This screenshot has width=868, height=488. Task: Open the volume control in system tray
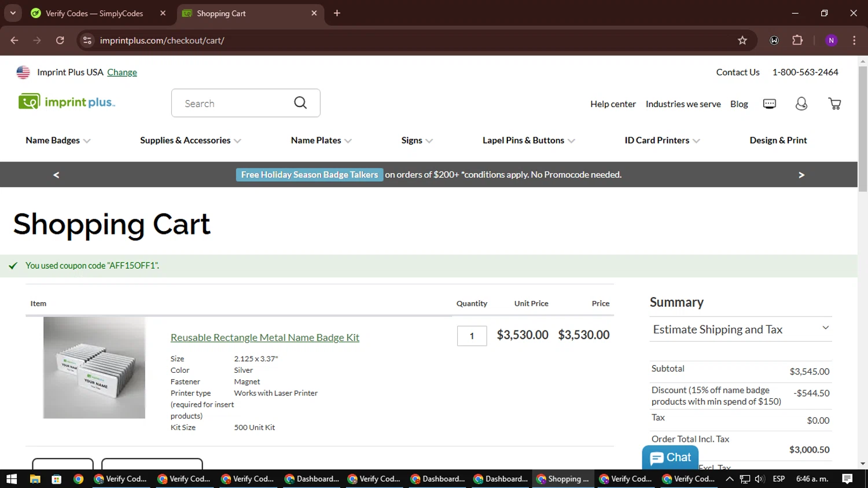pyautogui.click(x=760, y=479)
